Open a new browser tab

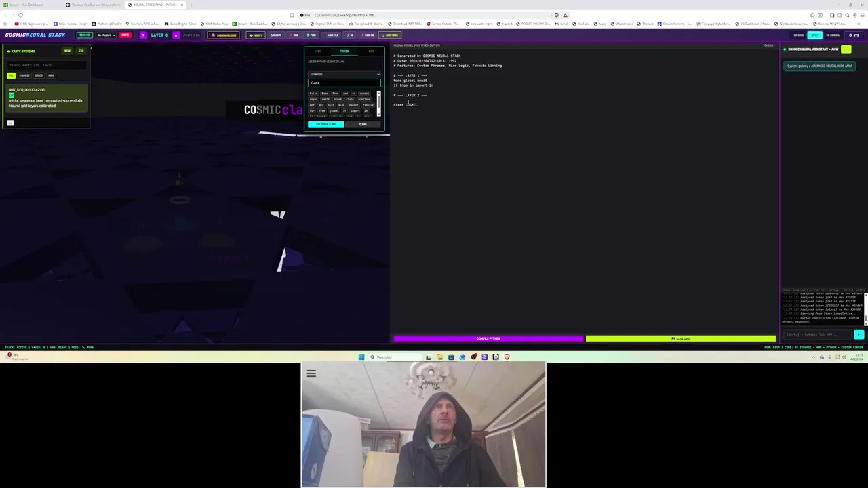(191, 5)
